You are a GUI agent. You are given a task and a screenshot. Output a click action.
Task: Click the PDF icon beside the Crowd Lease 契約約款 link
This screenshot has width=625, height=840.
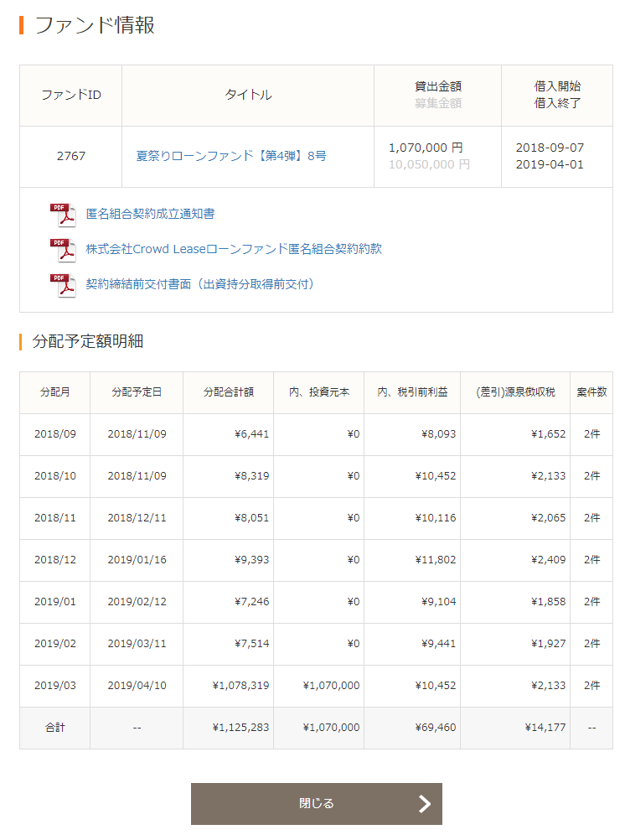click(63, 250)
